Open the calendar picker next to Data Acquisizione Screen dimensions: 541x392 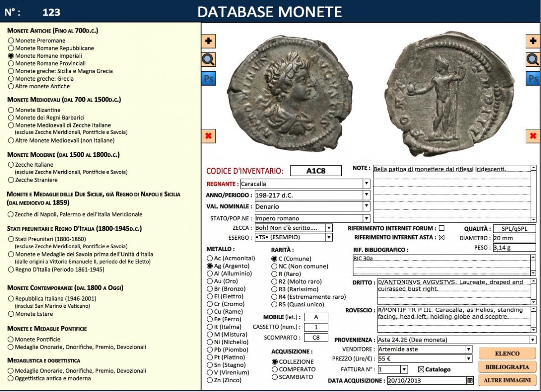click(x=470, y=381)
